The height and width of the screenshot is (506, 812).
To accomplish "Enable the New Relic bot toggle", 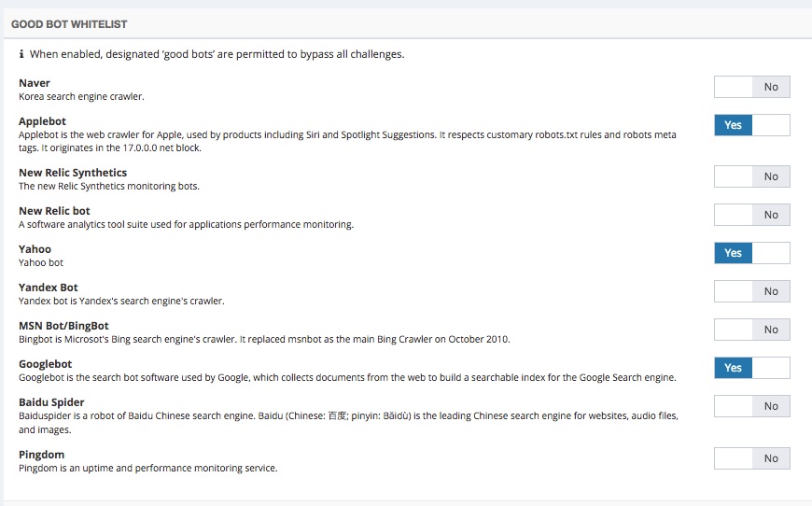I will 751,215.
